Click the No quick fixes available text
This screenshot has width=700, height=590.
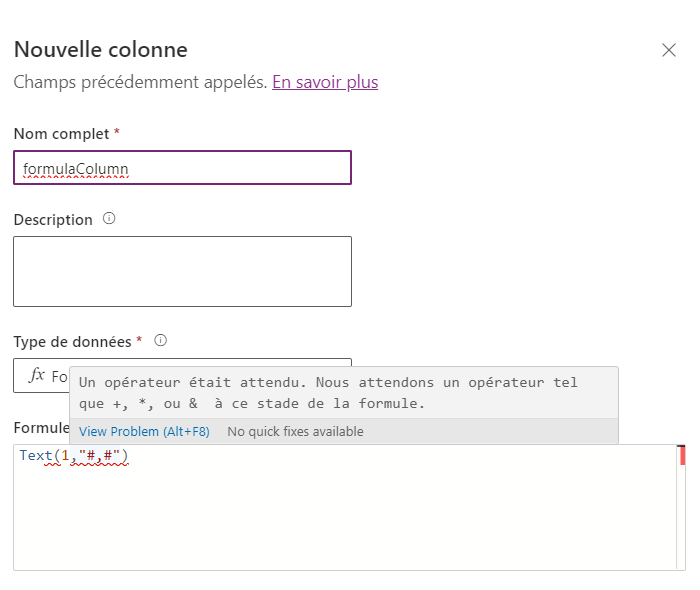[x=295, y=432]
